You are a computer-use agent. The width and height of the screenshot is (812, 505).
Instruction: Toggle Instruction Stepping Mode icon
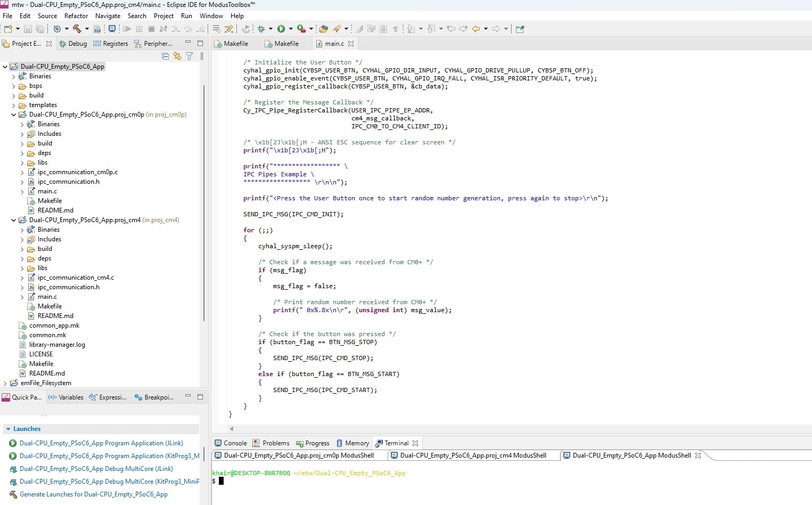(229, 29)
